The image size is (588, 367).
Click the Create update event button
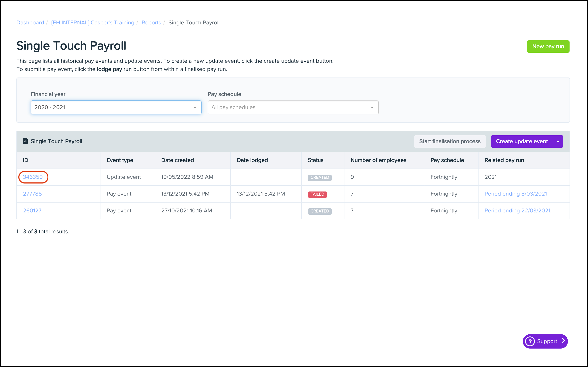(522, 141)
